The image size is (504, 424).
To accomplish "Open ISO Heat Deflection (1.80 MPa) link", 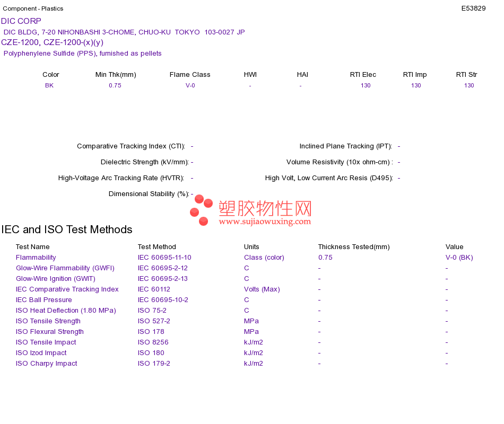I will point(66,311).
